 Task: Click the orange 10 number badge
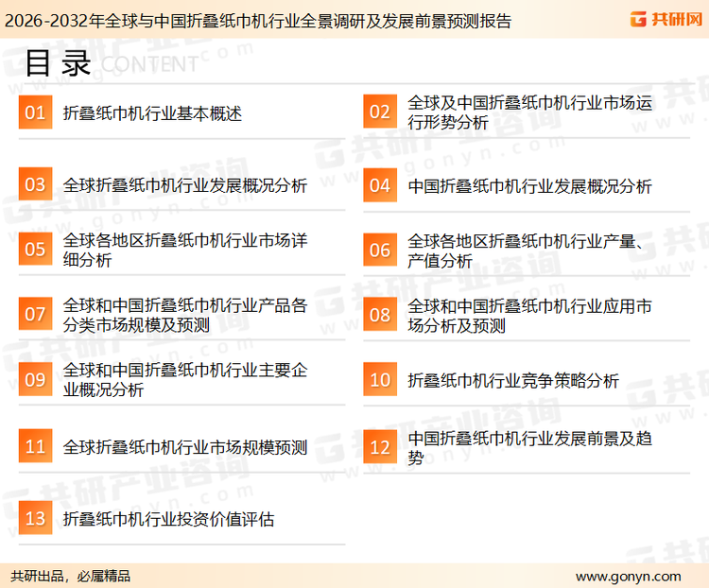[380, 379]
